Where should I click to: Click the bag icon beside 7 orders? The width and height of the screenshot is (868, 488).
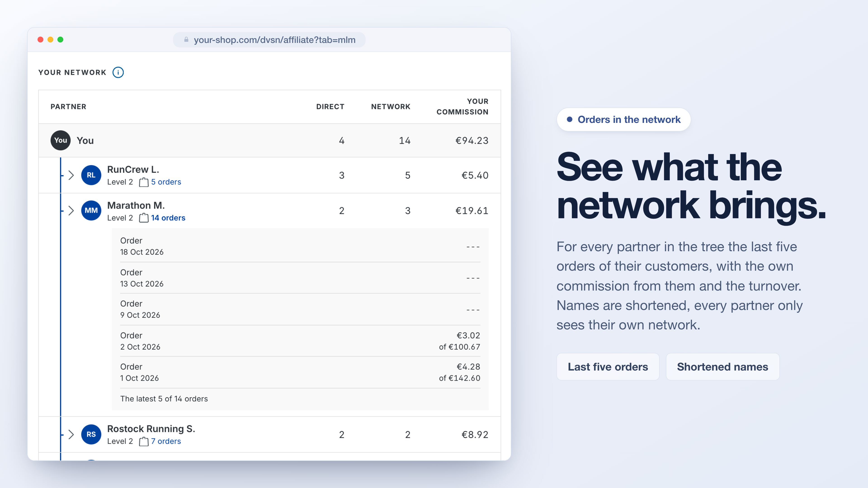click(x=144, y=441)
